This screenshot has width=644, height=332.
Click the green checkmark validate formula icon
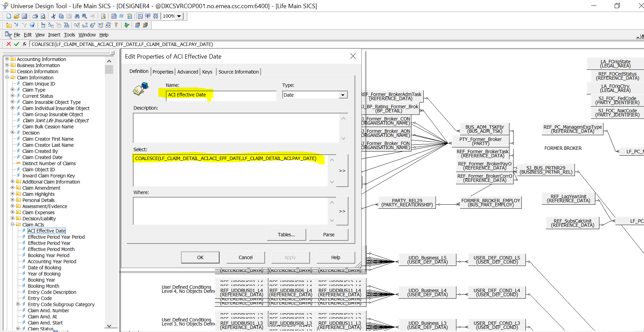(16, 44)
